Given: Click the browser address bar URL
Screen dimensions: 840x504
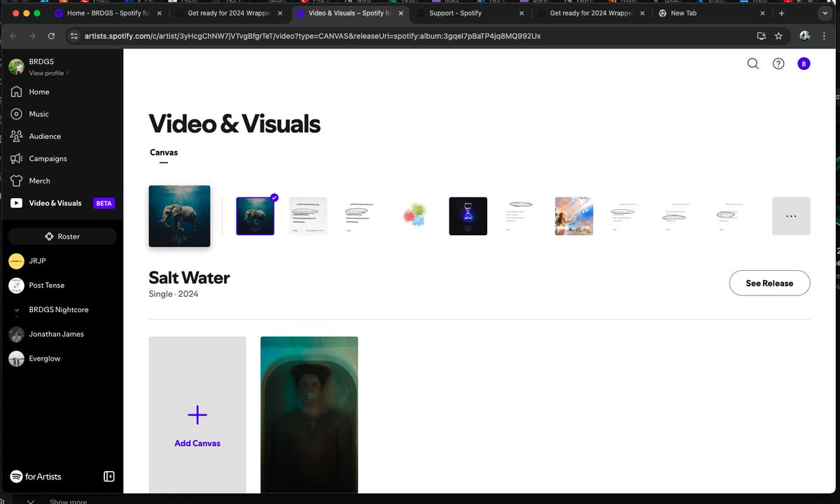Looking at the screenshot, I should point(312,36).
